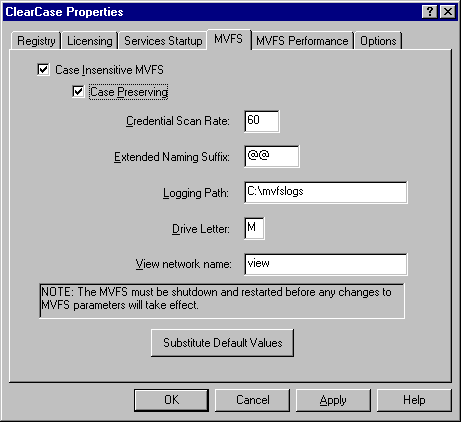Image resolution: width=461 pixels, height=422 pixels.
Task: Select the Drive Letter input box
Action: point(254,228)
